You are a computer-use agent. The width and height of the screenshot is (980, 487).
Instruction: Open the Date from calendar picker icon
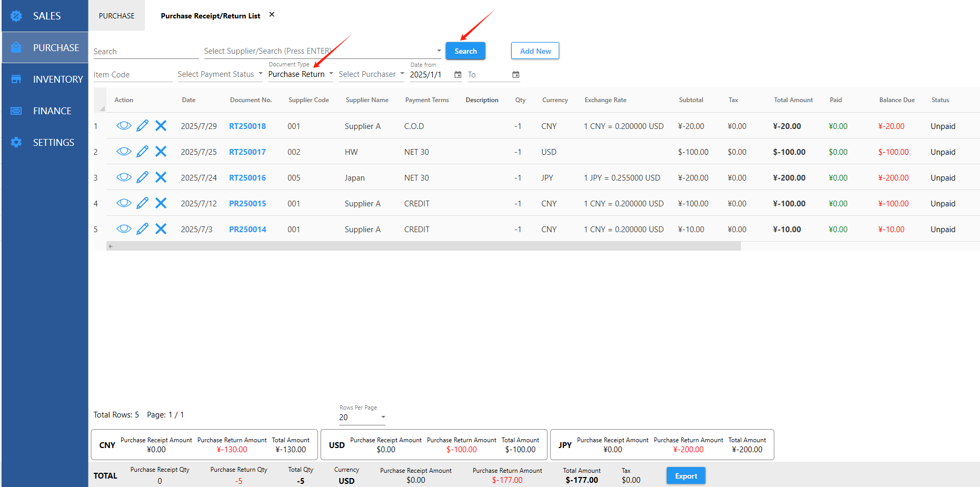pyautogui.click(x=458, y=75)
